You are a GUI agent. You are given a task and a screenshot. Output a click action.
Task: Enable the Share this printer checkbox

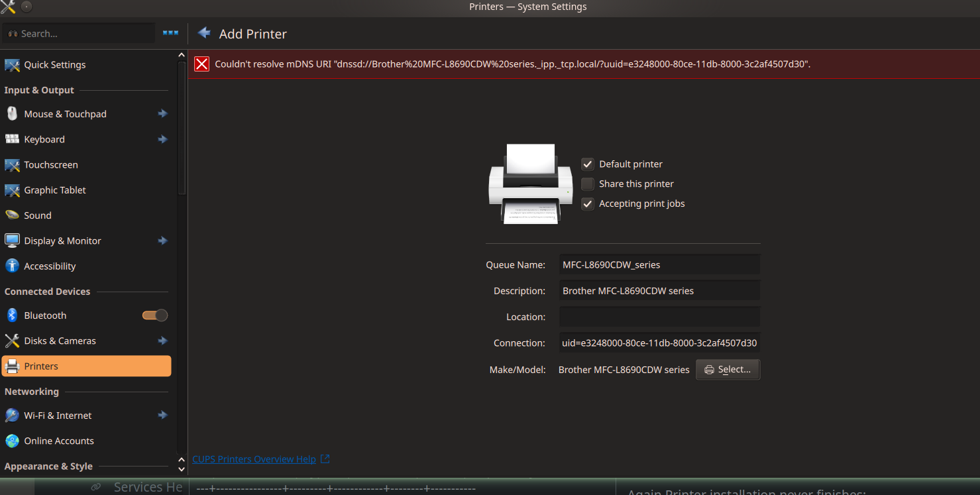[588, 184]
